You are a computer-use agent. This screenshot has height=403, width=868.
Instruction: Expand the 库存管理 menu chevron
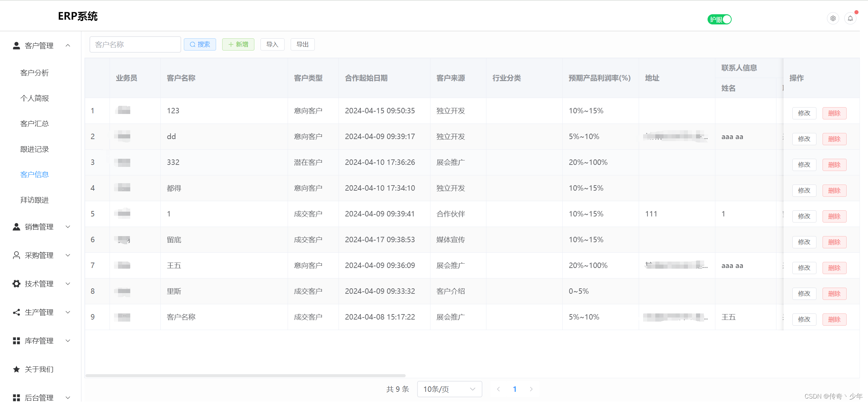click(68, 341)
